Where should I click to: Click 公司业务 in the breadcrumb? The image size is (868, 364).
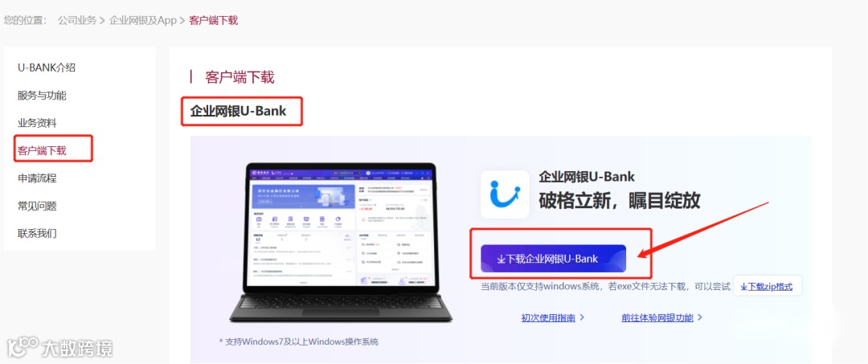point(77,20)
